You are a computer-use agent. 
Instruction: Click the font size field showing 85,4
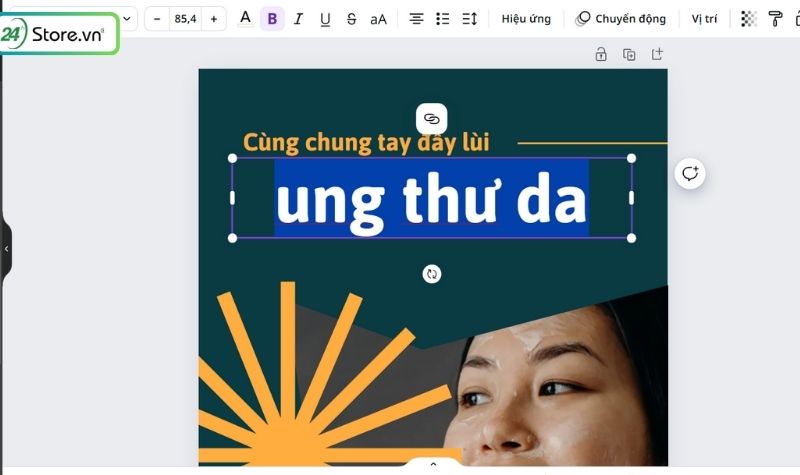point(185,19)
